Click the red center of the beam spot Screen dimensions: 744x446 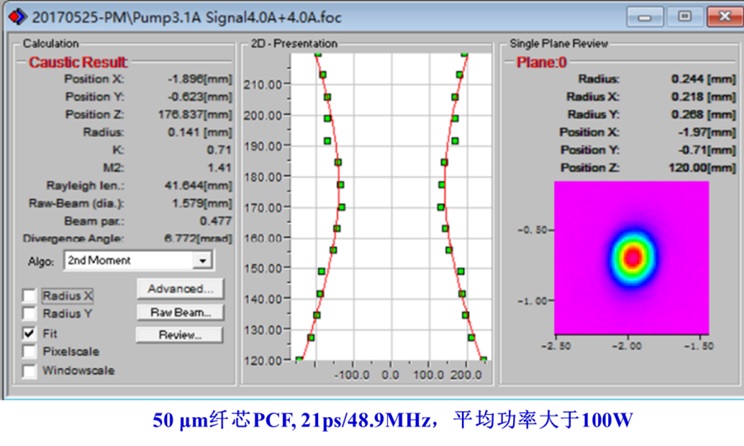click(632, 257)
